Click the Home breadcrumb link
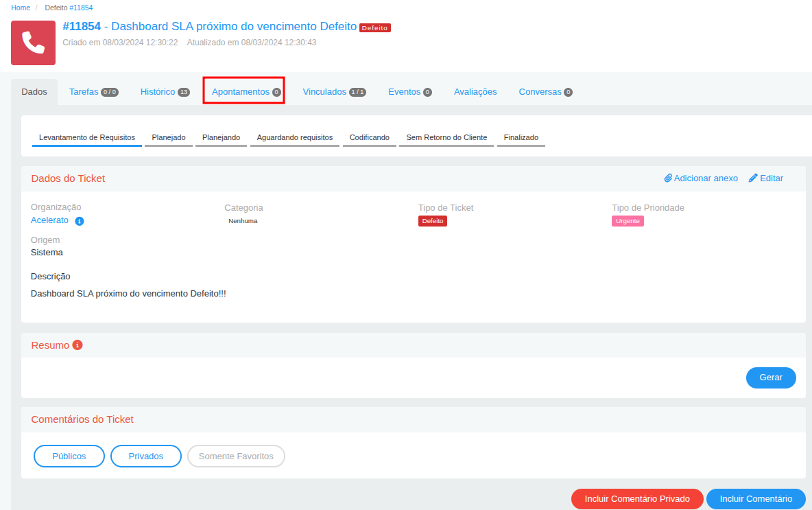The height and width of the screenshot is (510, 812). pos(21,8)
